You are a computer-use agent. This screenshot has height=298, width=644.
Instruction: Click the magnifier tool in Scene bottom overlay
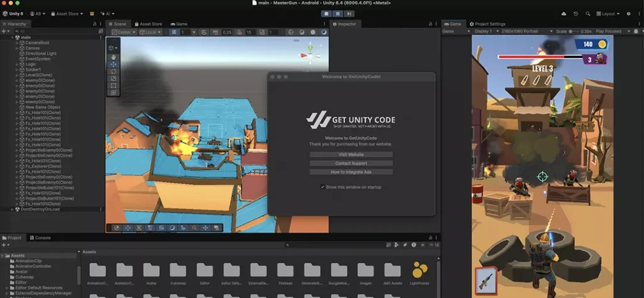coord(194,228)
